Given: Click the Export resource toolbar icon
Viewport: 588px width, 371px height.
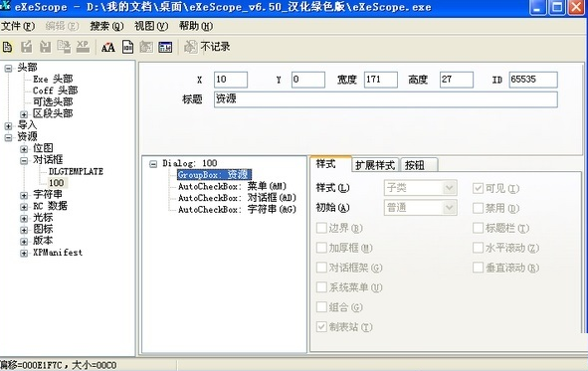Looking at the screenshot, I should point(26,47).
